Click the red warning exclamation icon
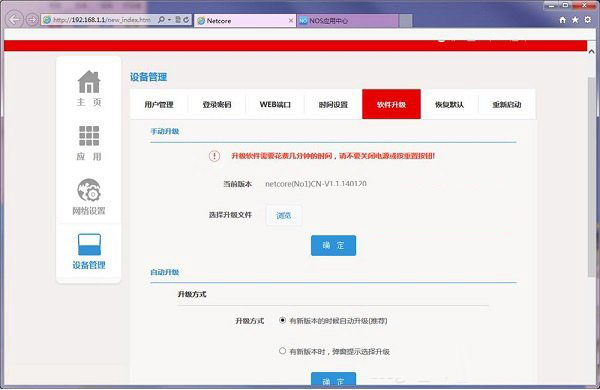 [214, 156]
